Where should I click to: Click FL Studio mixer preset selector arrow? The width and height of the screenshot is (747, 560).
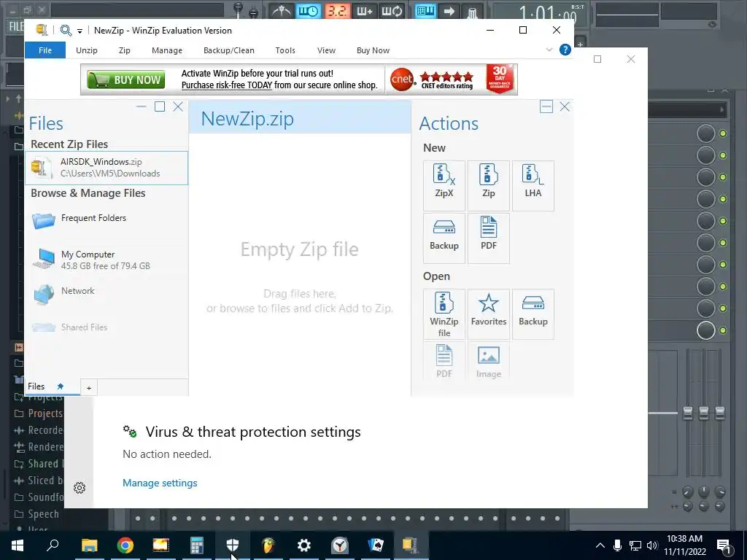click(x=722, y=109)
